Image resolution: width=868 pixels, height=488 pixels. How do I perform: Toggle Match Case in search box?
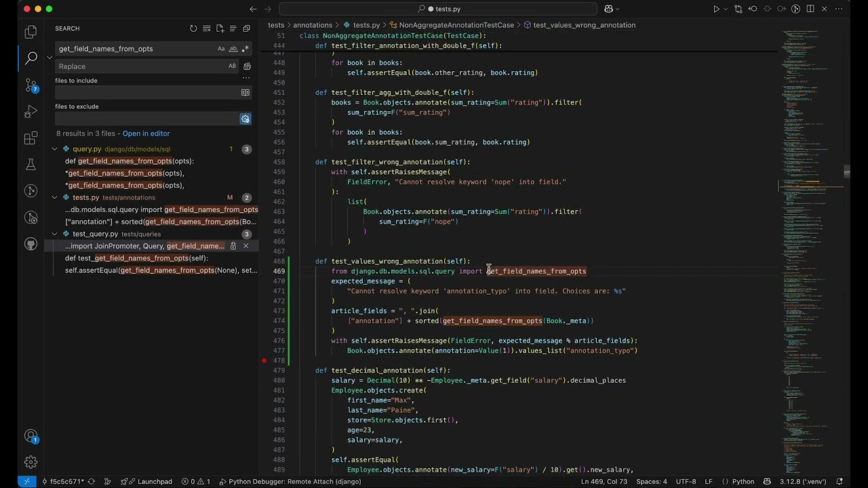point(221,49)
